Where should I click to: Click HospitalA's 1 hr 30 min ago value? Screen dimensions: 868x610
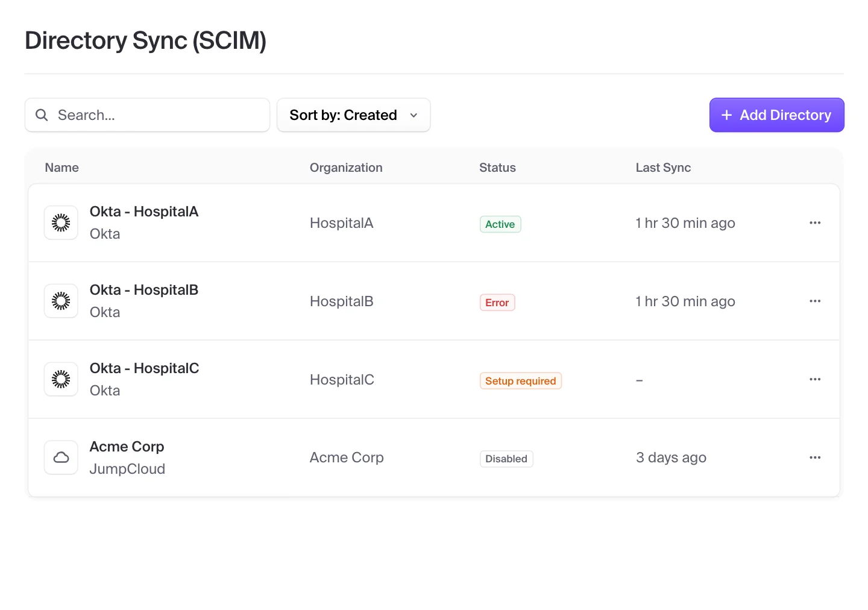coord(685,223)
